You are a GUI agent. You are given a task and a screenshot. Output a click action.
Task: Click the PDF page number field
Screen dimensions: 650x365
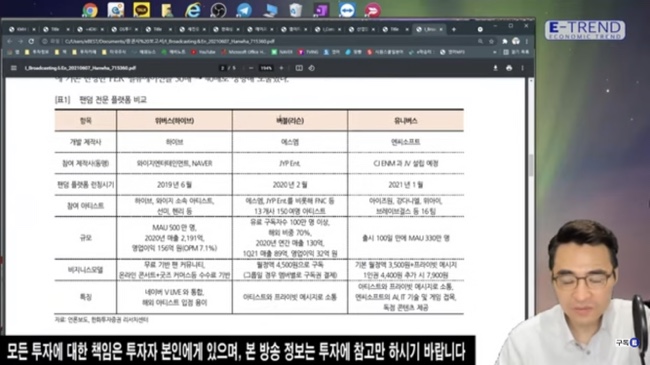223,68
